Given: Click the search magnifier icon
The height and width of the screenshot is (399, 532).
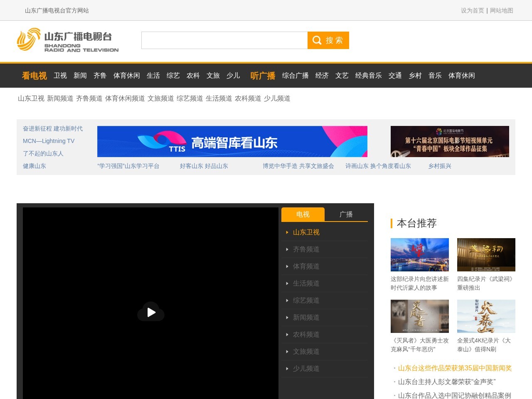Looking at the screenshot, I should click(317, 40).
